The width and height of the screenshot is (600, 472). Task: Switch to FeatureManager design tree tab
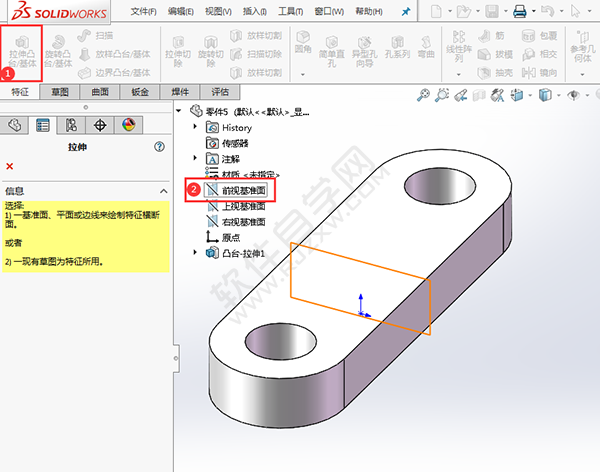15,125
